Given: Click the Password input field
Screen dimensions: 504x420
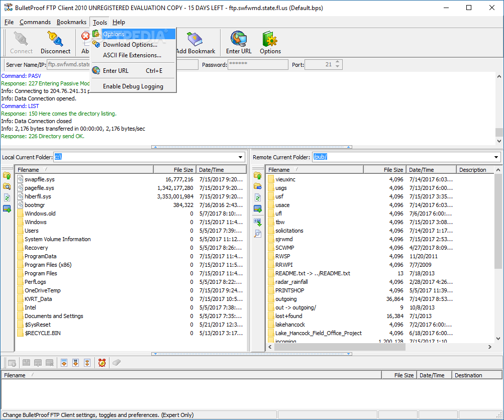Looking at the screenshot, I should 258,65.
